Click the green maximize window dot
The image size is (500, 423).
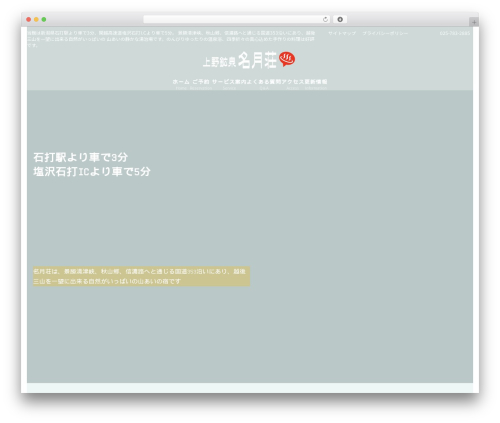44,20
